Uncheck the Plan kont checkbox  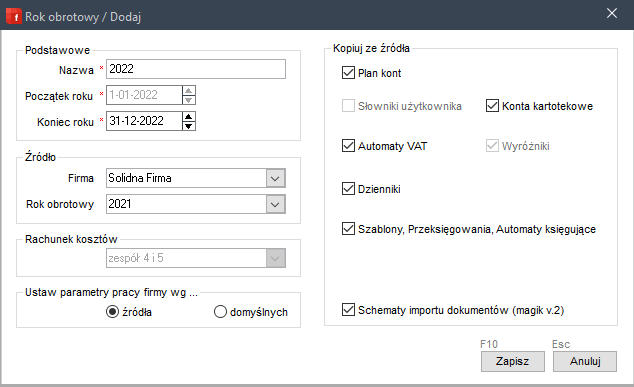click(x=348, y=73)
